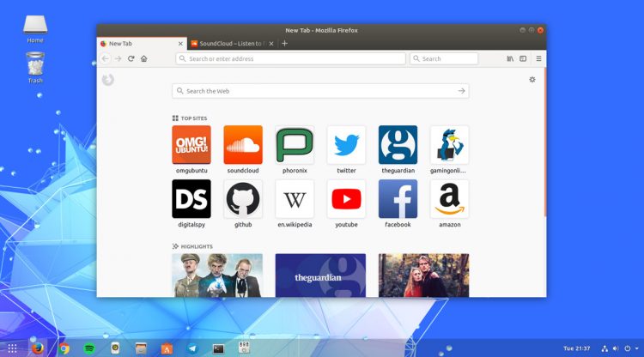The height and width of the screenshot is (357, 644).
Task: Open Ubuntu Software from the dock
Action: click(167, 348)
